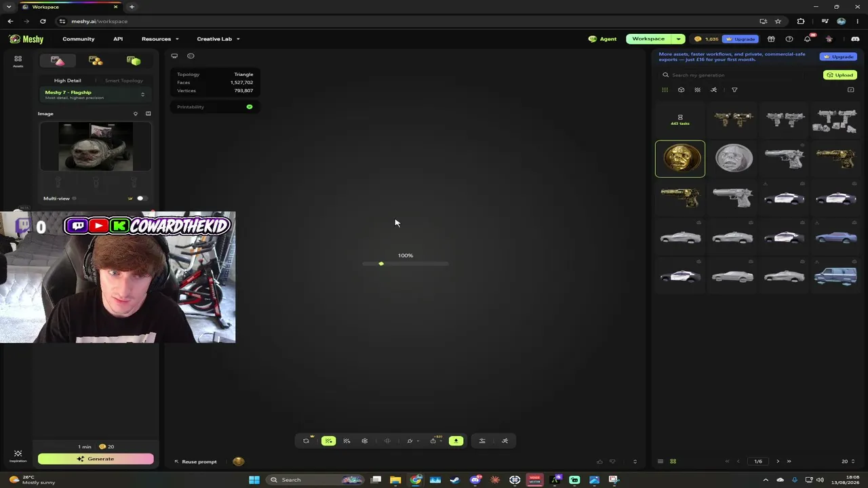Click the uploaded creature image preview

(x=96, y=146)
